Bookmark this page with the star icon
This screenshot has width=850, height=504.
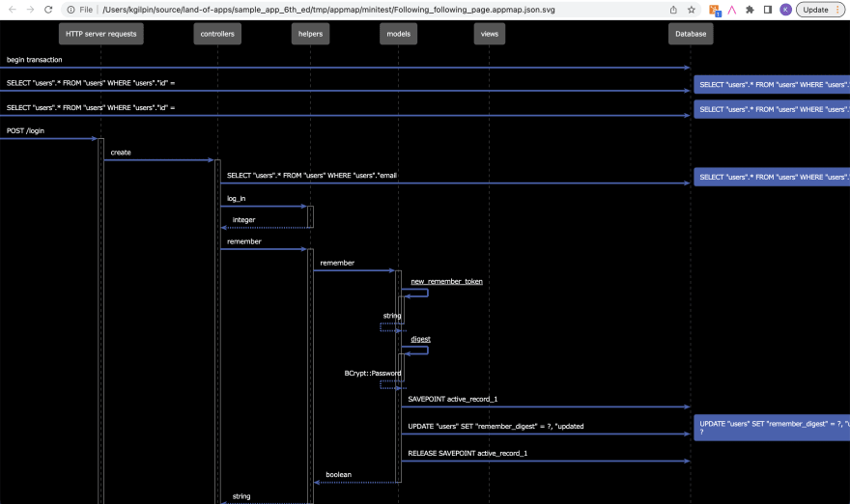[692, 10]
